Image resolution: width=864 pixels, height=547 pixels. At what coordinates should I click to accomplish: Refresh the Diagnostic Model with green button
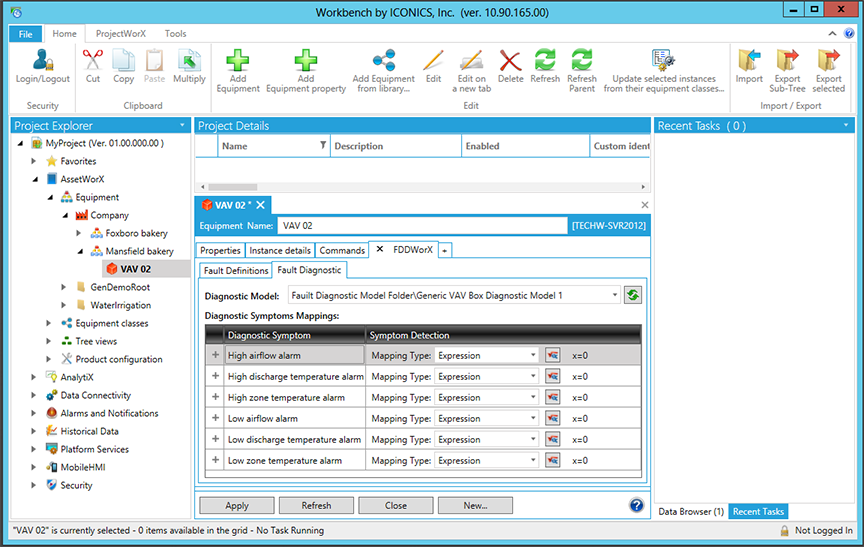(632, 295)
